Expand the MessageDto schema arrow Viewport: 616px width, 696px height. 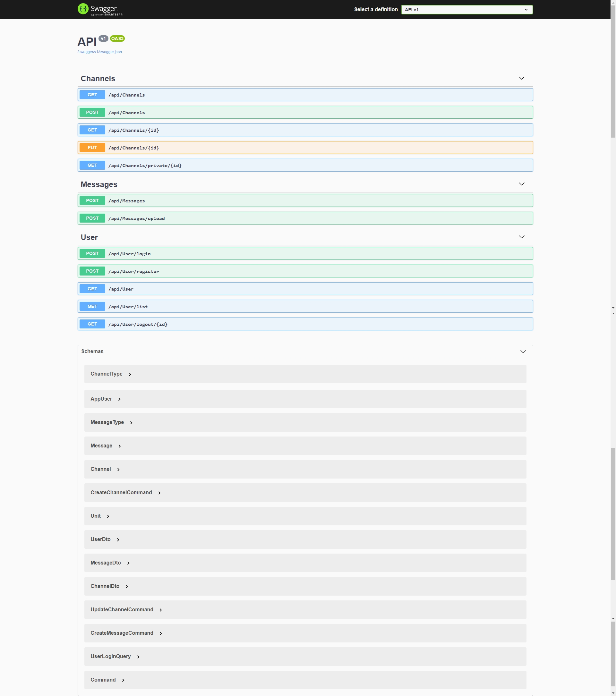click(x=128, y=563)
